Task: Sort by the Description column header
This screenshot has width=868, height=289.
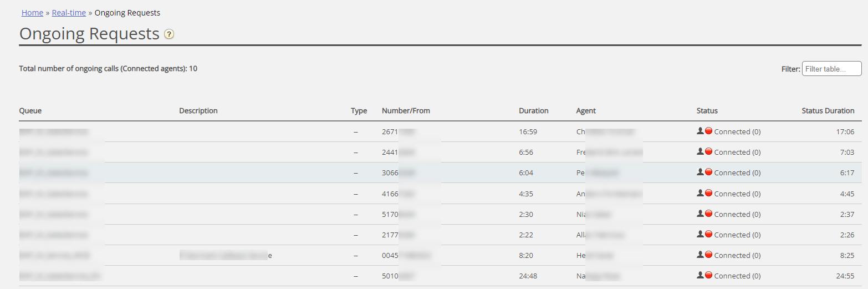Action: click(198, 111)
